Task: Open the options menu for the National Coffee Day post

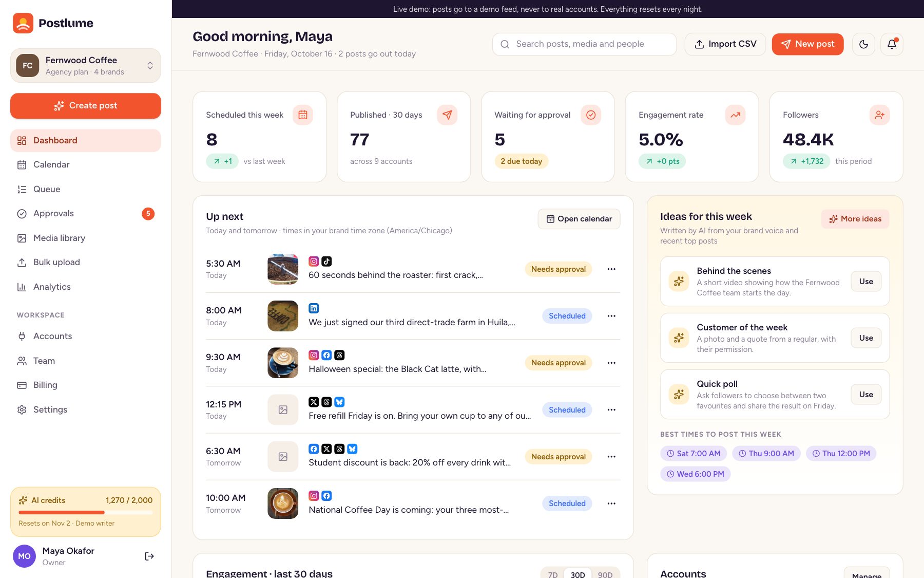Action: [611, 504]
